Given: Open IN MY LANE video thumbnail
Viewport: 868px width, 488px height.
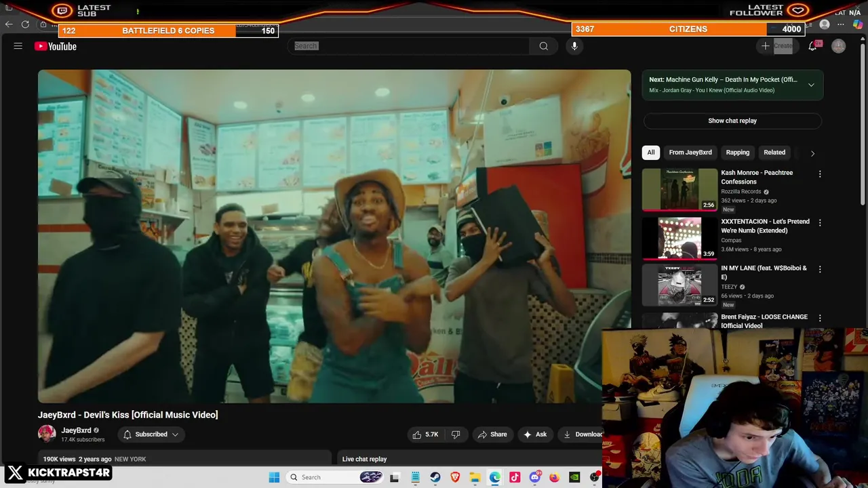Looking at the screenshot, I should [x=679, y=285].
